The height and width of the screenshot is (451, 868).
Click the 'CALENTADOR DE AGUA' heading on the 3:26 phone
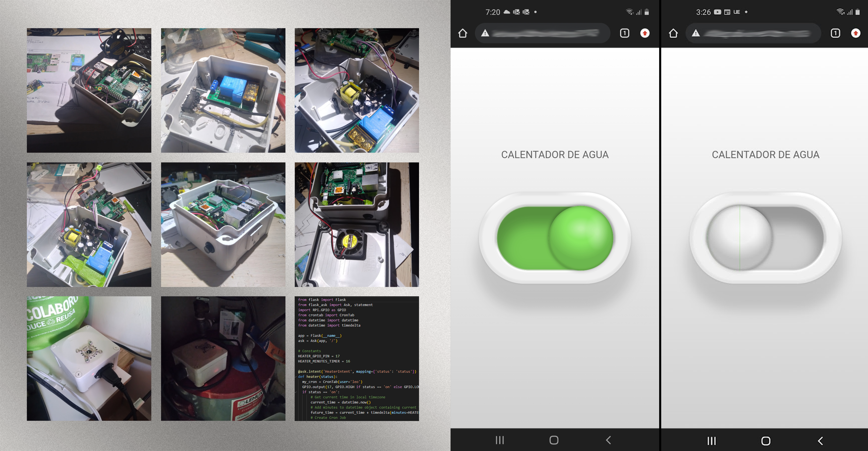pos(765,154)
